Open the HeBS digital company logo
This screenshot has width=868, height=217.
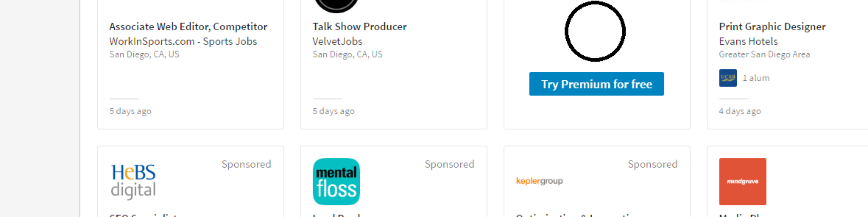click(x=133, y=182)
